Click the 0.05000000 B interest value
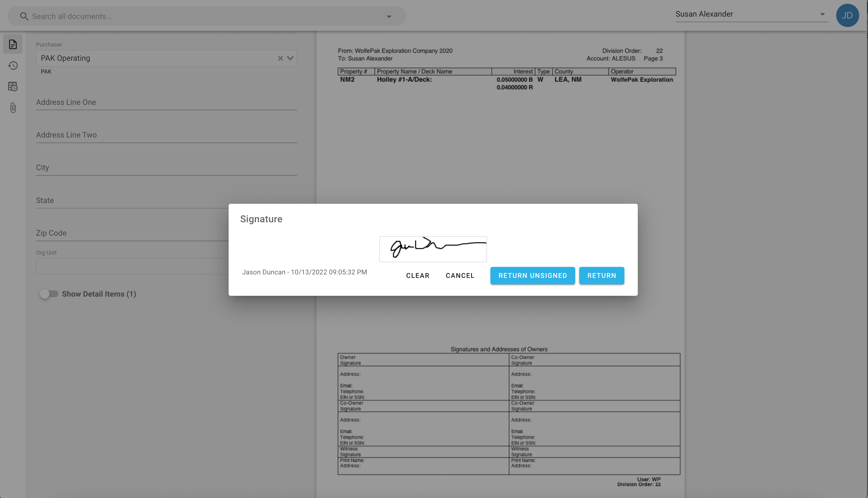Viewport: 868px width, 498px height. (x=514, y=79)
